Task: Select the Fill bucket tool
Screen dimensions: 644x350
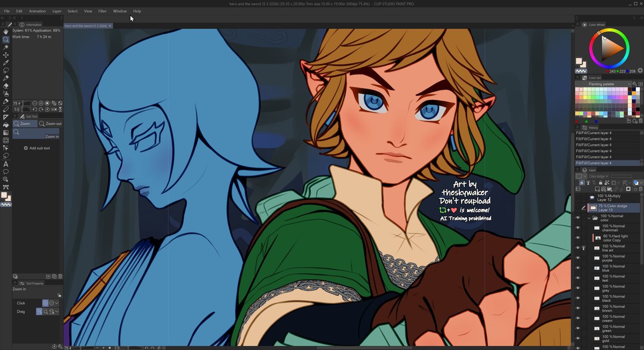Action: 6,125
